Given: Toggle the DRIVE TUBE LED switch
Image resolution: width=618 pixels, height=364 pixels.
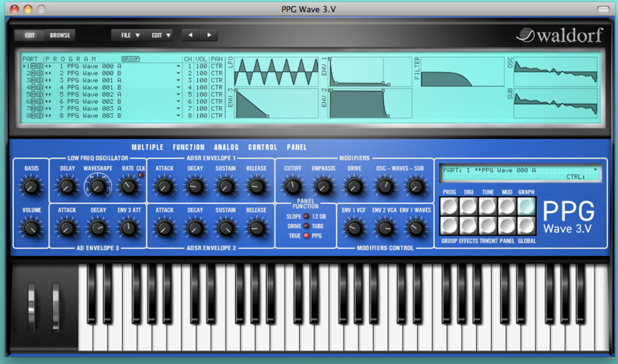Looking at the screenshot, I should coord(306,226).
